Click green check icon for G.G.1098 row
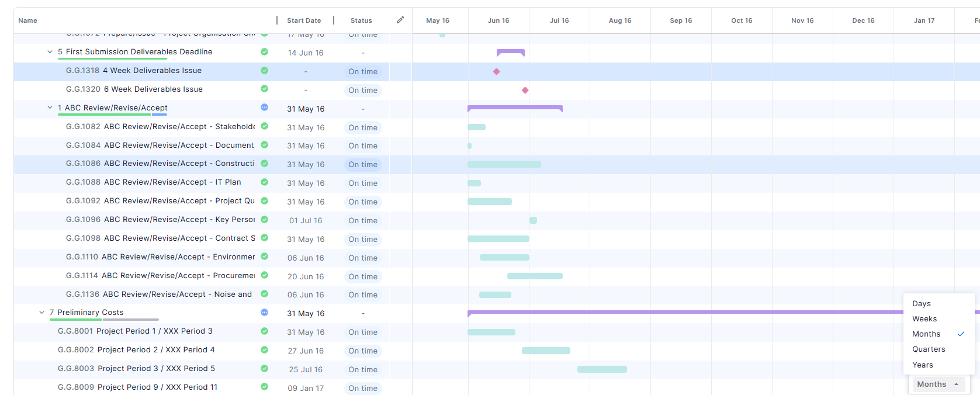This screenshot has height=395, width=980. pos(264,238)
